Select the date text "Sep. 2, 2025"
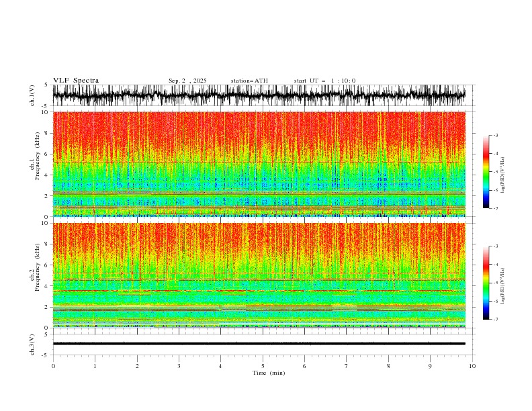The image size is (532, 411). 187,81
